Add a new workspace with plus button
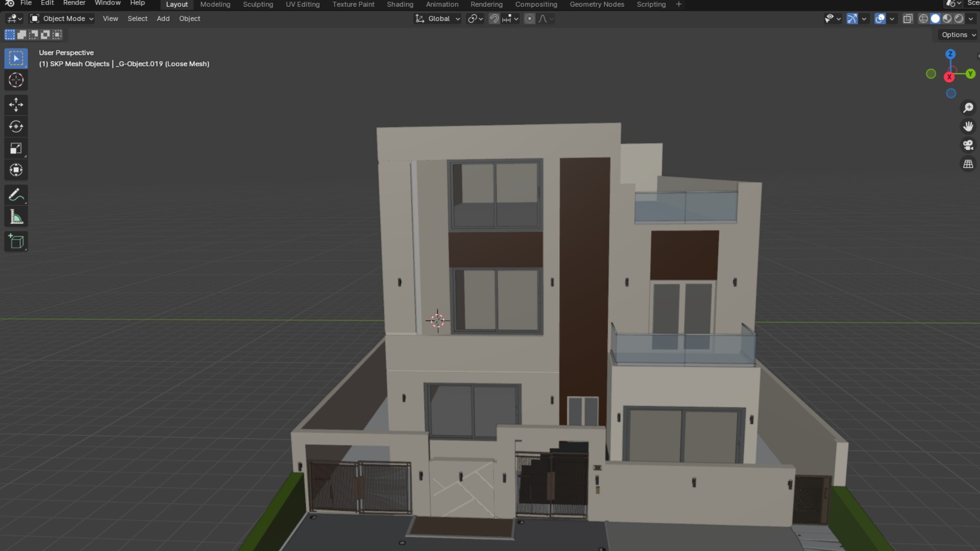The width and height of the screenshot is (980, 551). click(679, 4)
